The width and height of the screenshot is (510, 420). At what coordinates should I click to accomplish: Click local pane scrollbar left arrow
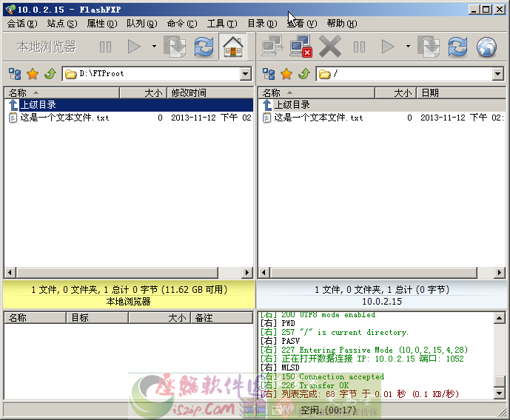(10, 273)
